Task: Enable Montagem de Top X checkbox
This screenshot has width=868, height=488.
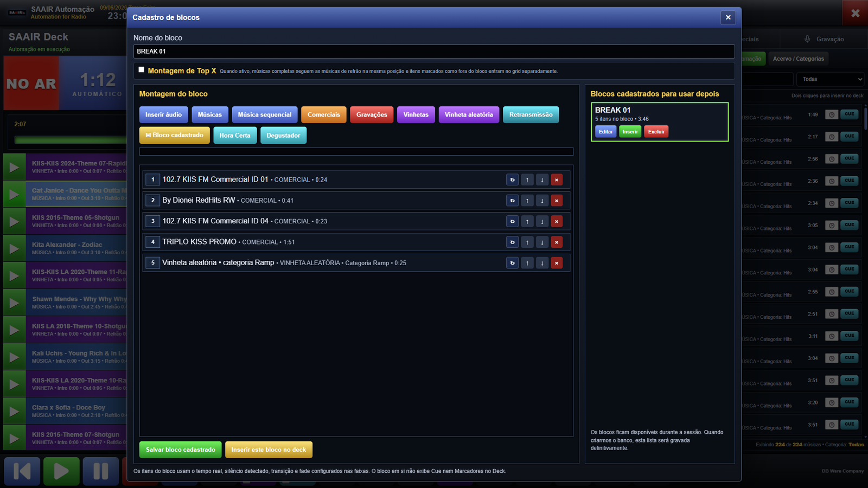Action: [x=142, y=70]
